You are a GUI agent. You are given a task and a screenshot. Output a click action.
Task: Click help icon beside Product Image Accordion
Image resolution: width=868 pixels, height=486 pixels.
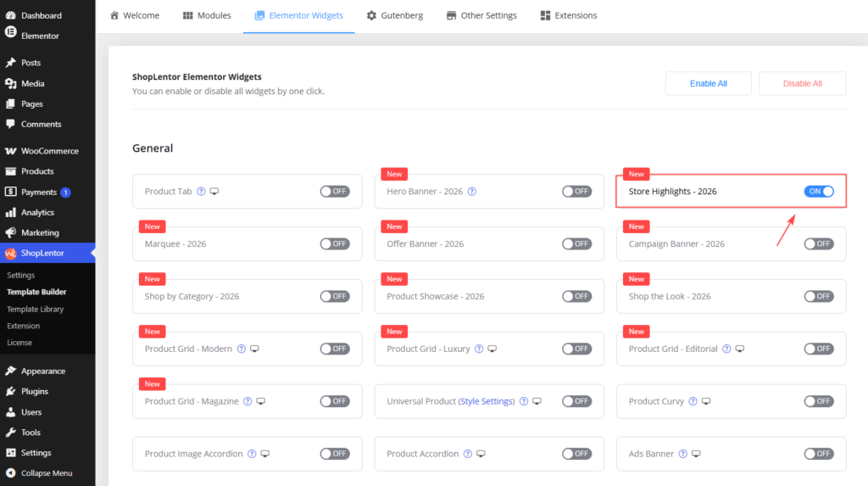252,453
